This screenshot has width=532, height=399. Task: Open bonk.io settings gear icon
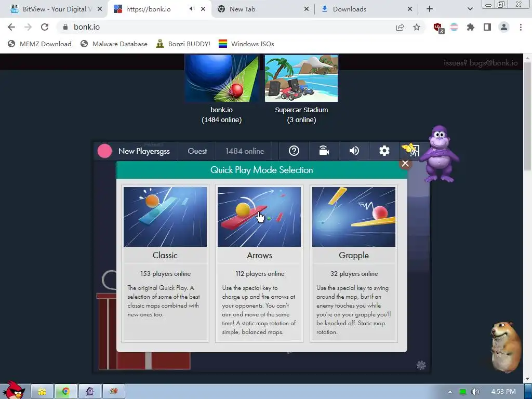384,151
